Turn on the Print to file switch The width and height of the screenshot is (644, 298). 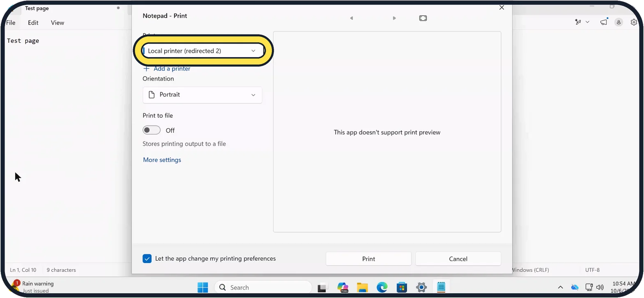point(152,130)
